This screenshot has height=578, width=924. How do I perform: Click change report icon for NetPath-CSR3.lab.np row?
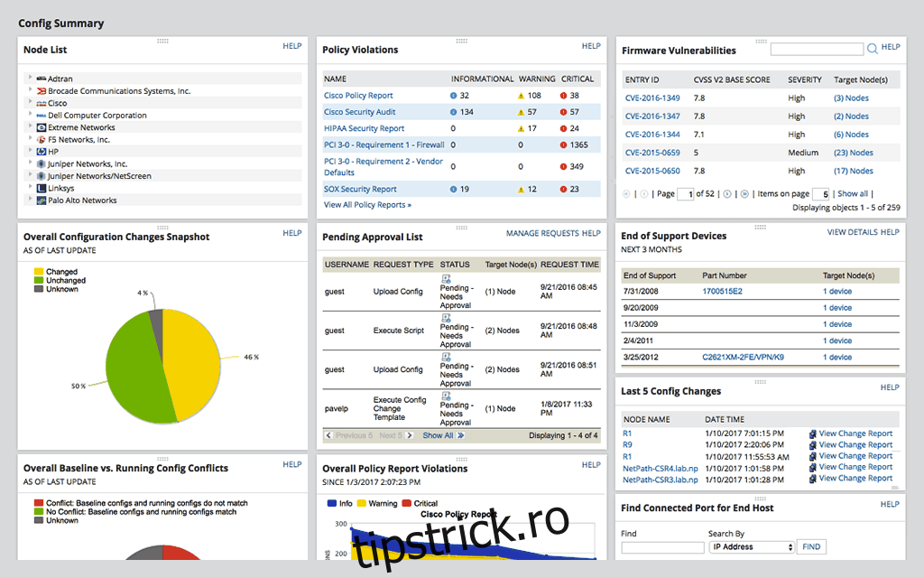813,479
